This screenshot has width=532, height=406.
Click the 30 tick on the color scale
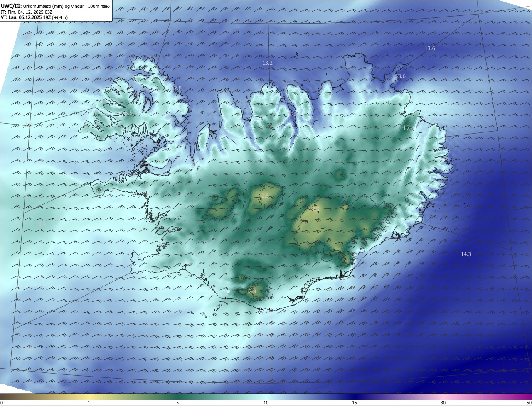pos(443,403)
